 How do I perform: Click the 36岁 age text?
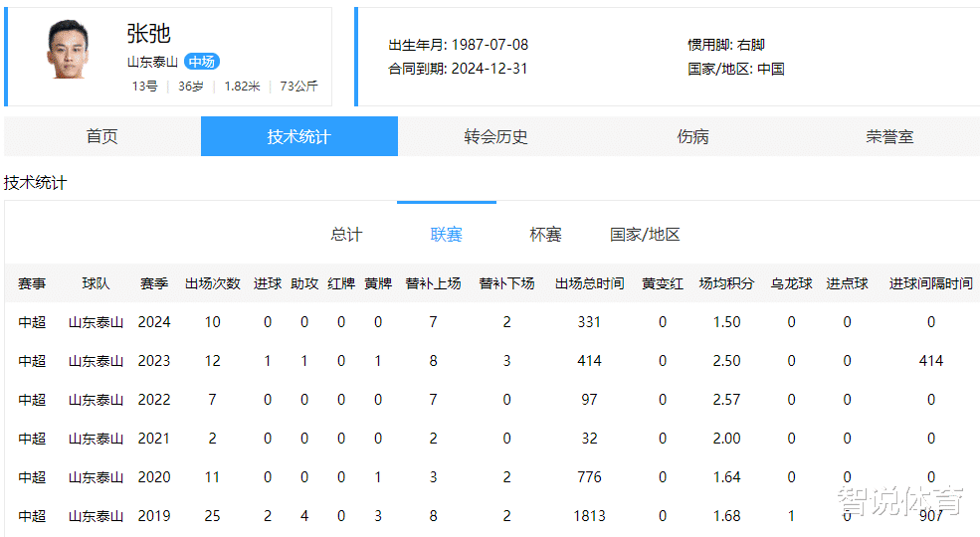click(191, 87)
